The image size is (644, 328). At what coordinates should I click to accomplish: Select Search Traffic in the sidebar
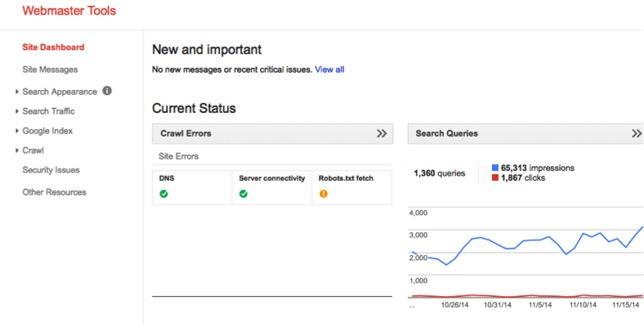[x=48, y=111]
